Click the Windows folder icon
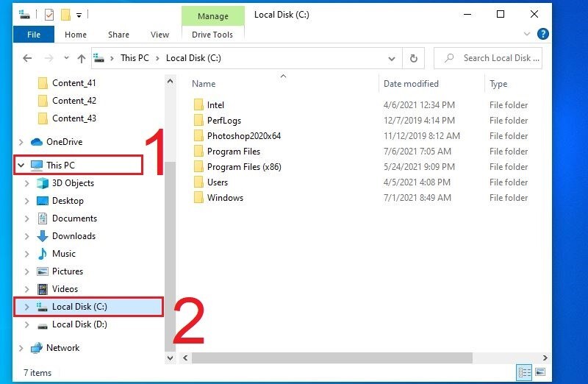This screenshot has height=384, width=588. (x=198, y=197)
